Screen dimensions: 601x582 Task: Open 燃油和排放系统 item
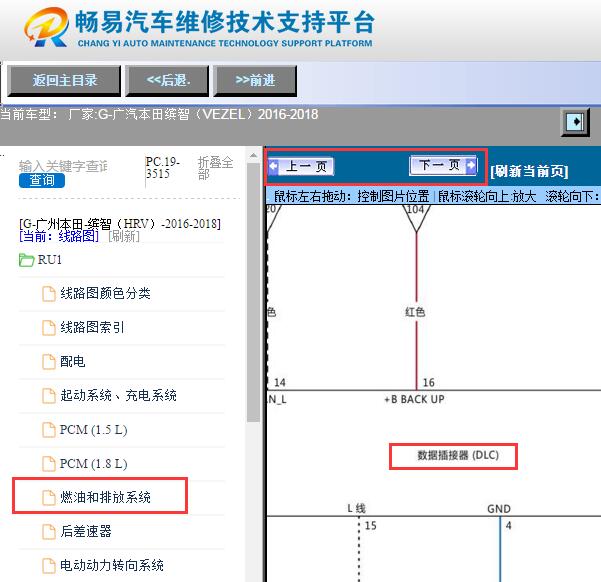(105, 498)
